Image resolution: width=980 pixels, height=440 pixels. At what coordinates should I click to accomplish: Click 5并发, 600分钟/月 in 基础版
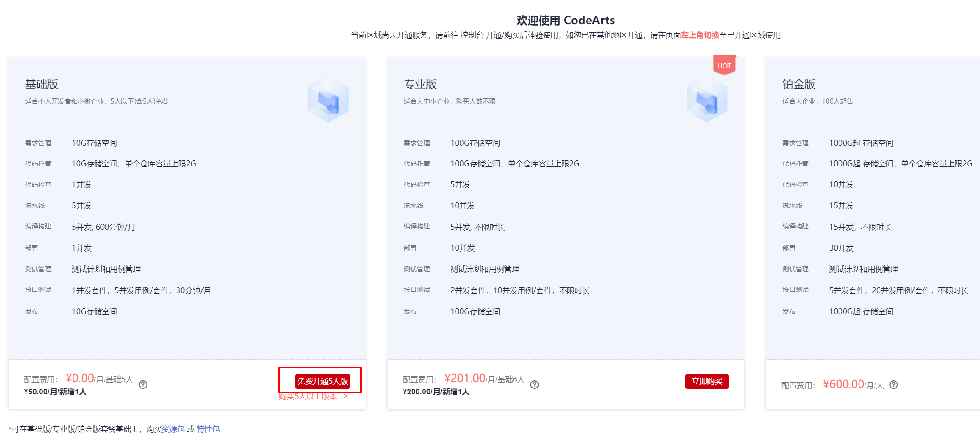click(x=103, y=227)
